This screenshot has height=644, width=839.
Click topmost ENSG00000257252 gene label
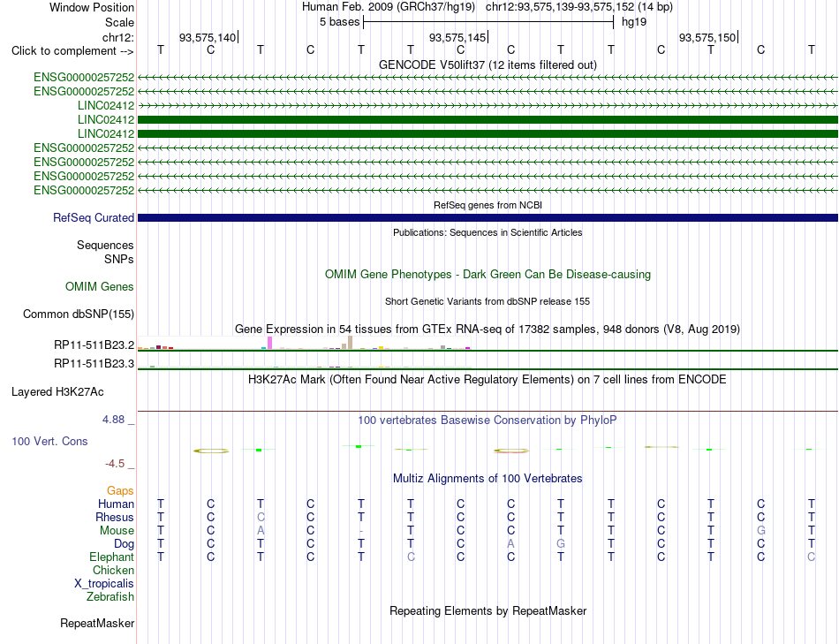point(84,77)
